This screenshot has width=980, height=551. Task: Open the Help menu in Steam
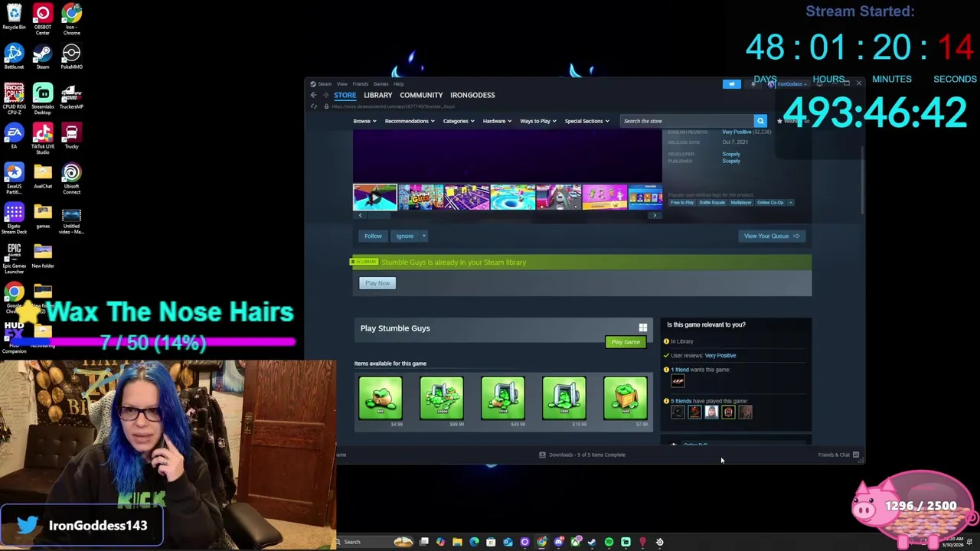pyautogui.click(x=398, y=84)
